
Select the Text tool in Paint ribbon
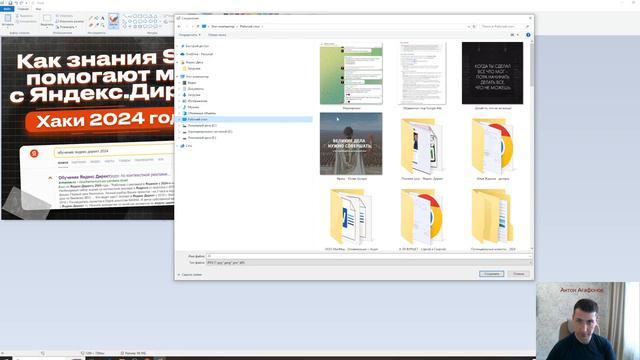click(x=102, y=18)
